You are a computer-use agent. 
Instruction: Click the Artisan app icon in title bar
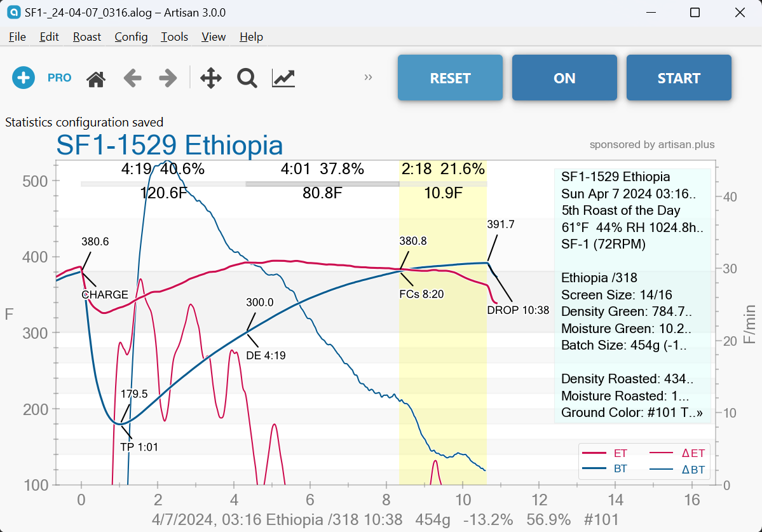13,12
